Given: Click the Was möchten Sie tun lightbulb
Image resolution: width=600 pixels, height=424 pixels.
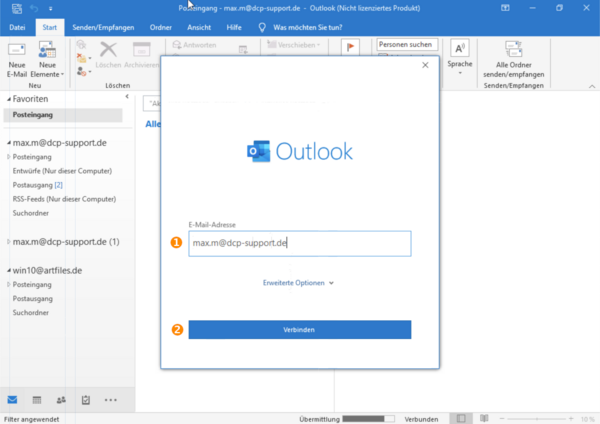Looking at the screenshot, I should (262, 28).
